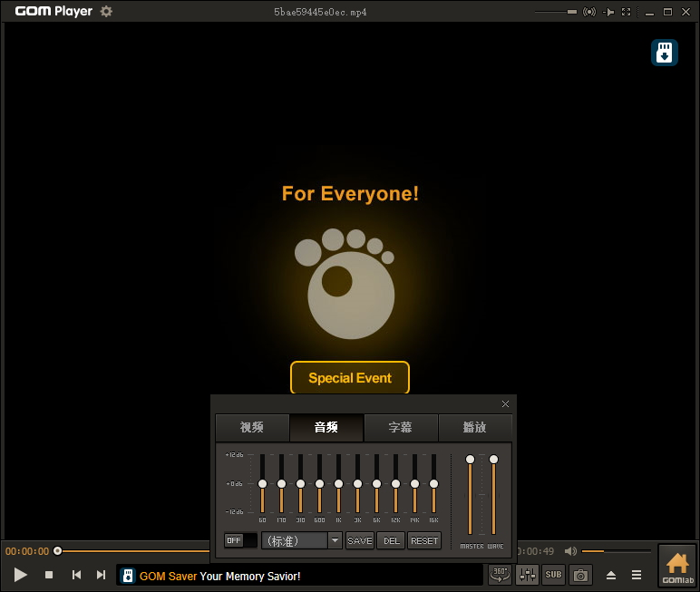
Task: Mute audio with the speaker icon
Action: 569,551
